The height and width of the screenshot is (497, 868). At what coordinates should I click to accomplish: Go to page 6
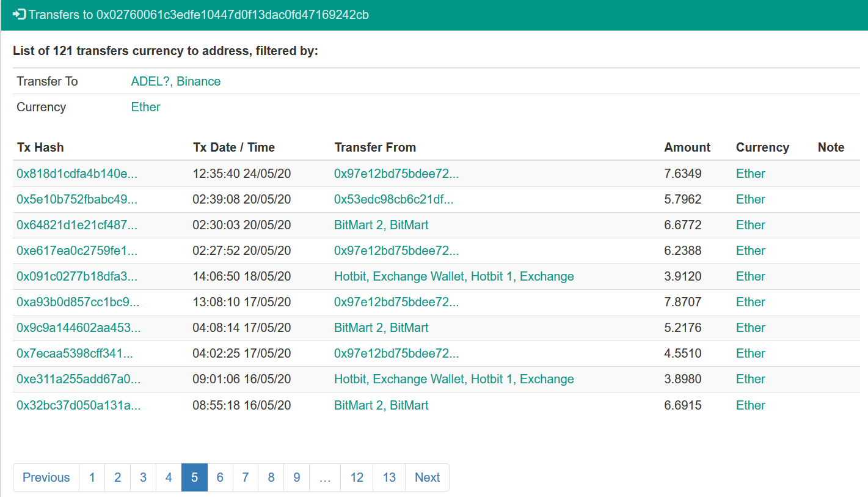[221, 477]
